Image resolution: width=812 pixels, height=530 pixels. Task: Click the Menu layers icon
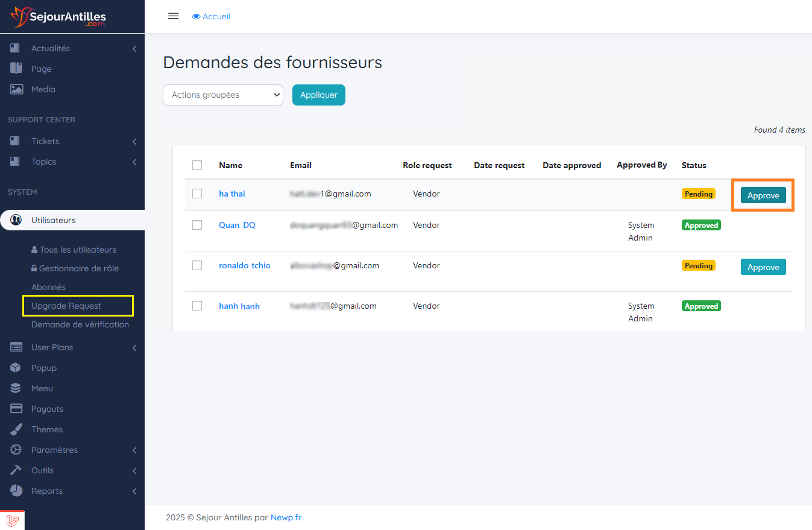pyautogui.click(x=16, y=388)
